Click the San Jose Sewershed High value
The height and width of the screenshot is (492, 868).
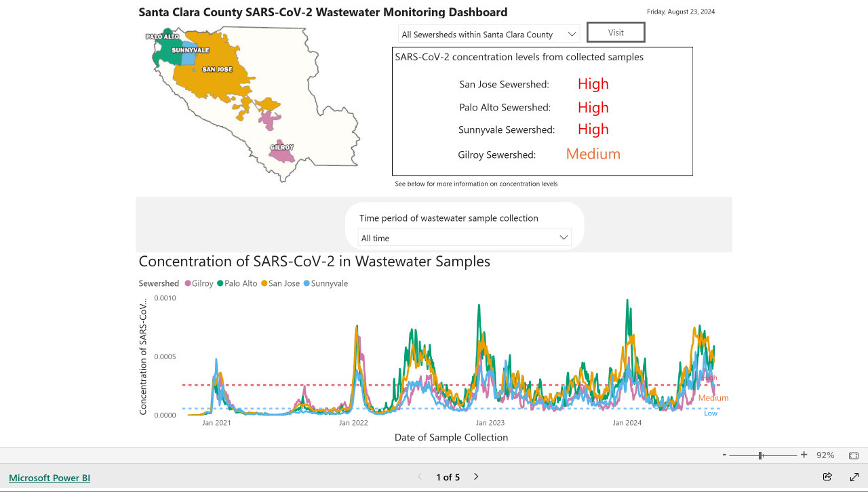(x=593, y=84)
